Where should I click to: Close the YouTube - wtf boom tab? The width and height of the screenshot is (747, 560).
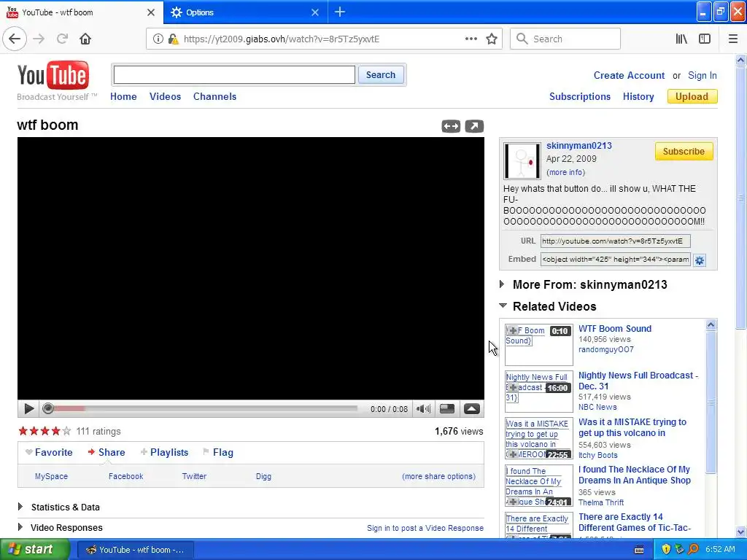click(x=151, y=12)
